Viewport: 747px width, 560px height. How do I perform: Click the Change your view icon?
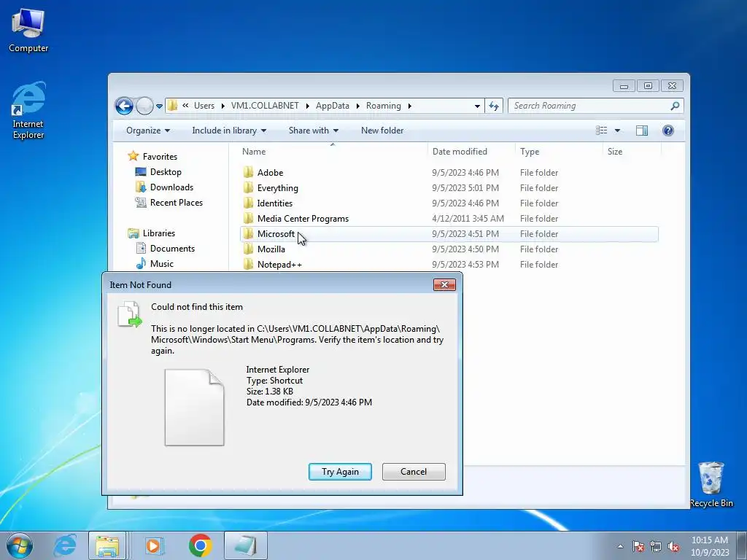(x=602, y=131)
